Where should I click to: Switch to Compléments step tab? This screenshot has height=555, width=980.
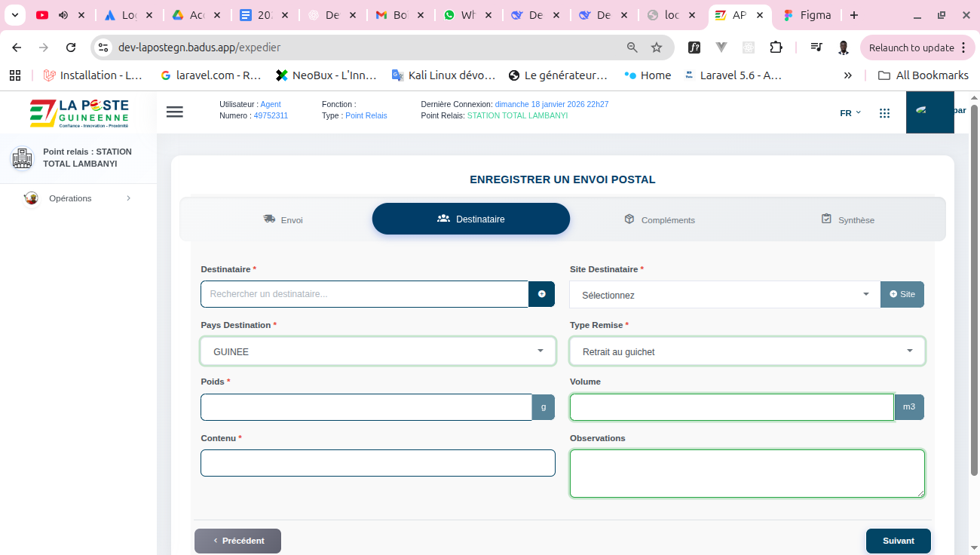(660, 219)
